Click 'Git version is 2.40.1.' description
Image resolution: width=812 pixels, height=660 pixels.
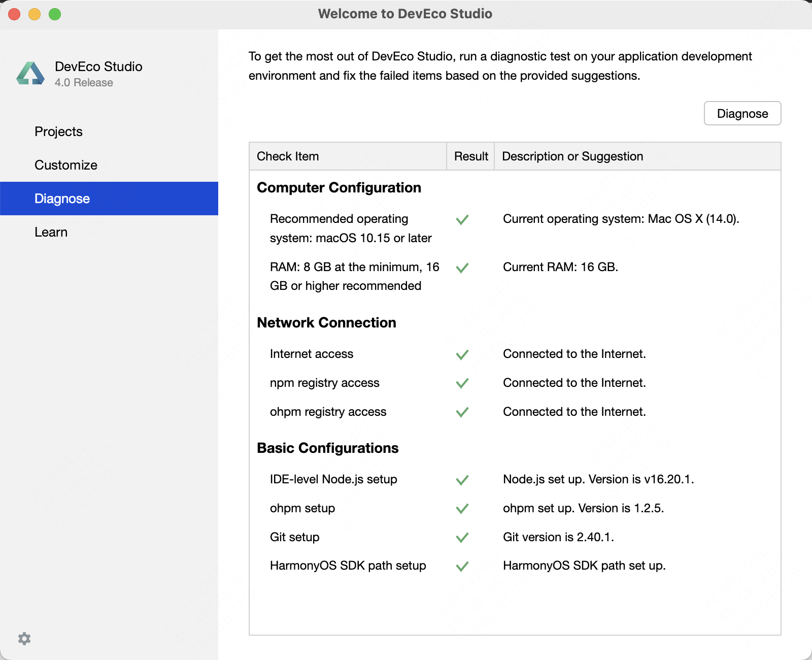point(559,537)
